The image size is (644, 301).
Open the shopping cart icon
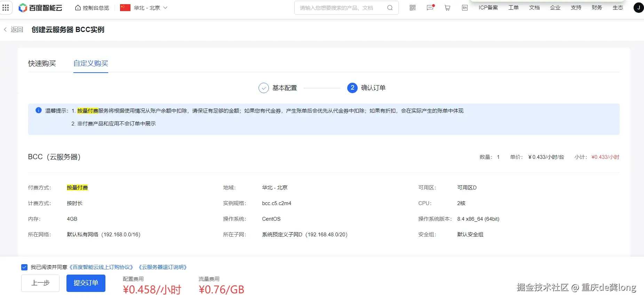tap(447, 8)
